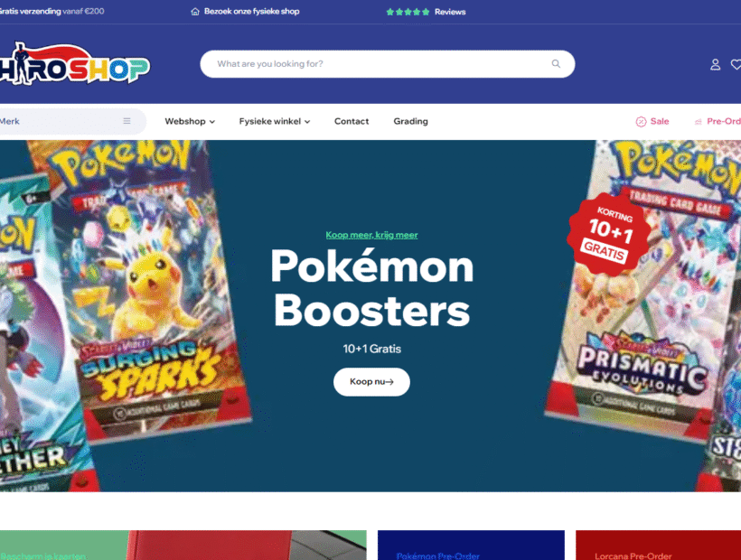The width and height of the screenshot is (741, 560).
Task: Click the green review stars
Action: pyautogui.click(x=408, y=12)
